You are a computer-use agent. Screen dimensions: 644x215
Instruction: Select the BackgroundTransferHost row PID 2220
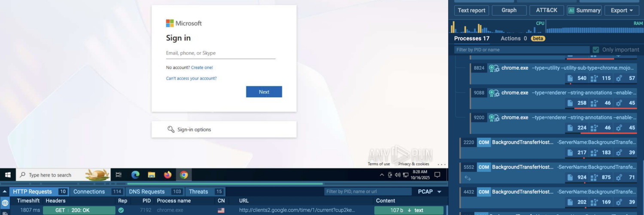548,147
